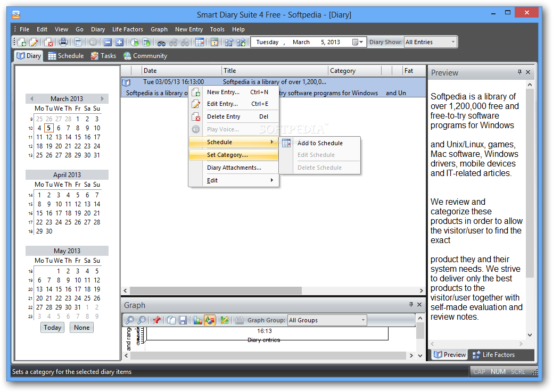Go to next month in calendar

[102, 99]
